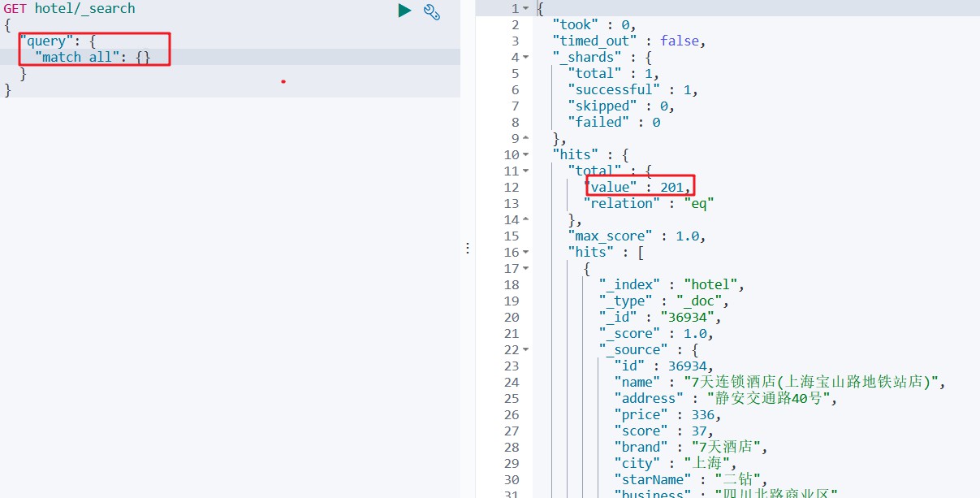This screenshot has width=980, height=498.
Task: Click the "city" : "上海" line
Action: tap(676, 463)
